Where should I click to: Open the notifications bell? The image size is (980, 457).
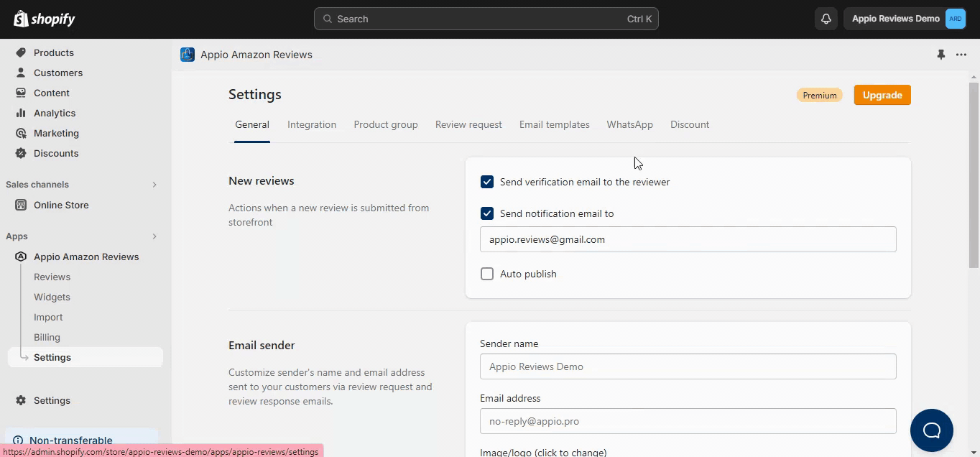[826, 19]
